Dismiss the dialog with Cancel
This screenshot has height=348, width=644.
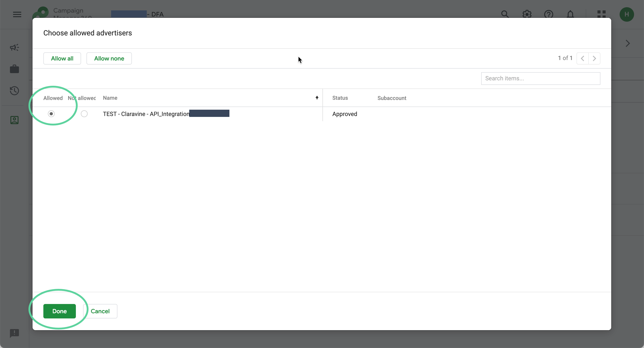(100, 311)
